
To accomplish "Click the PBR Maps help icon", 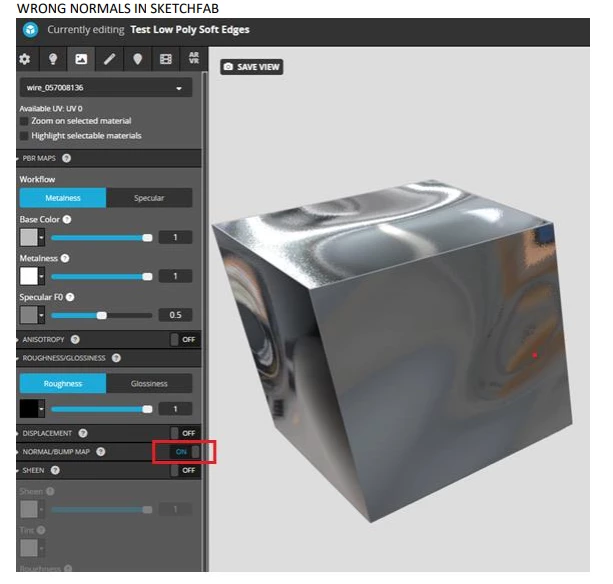I will click(x=66, y=158).
